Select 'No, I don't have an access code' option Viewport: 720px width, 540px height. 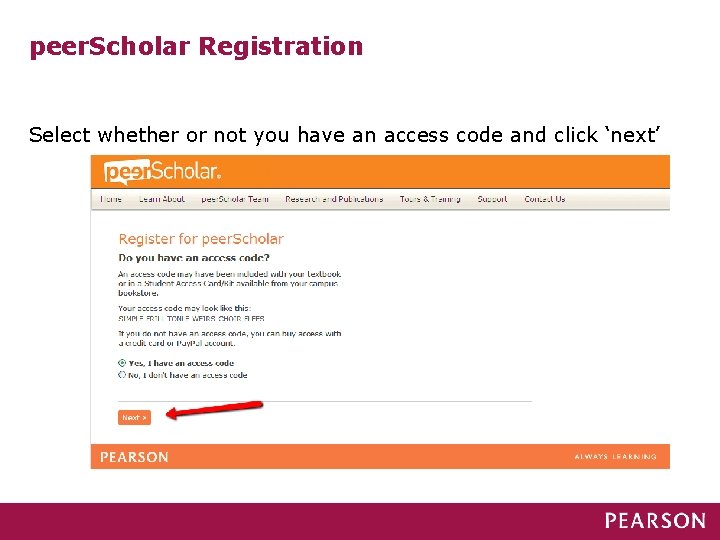(x=122, y=375)
